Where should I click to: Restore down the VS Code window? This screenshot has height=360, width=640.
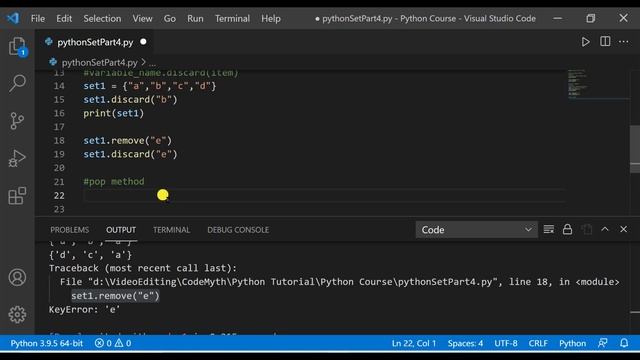590,18
